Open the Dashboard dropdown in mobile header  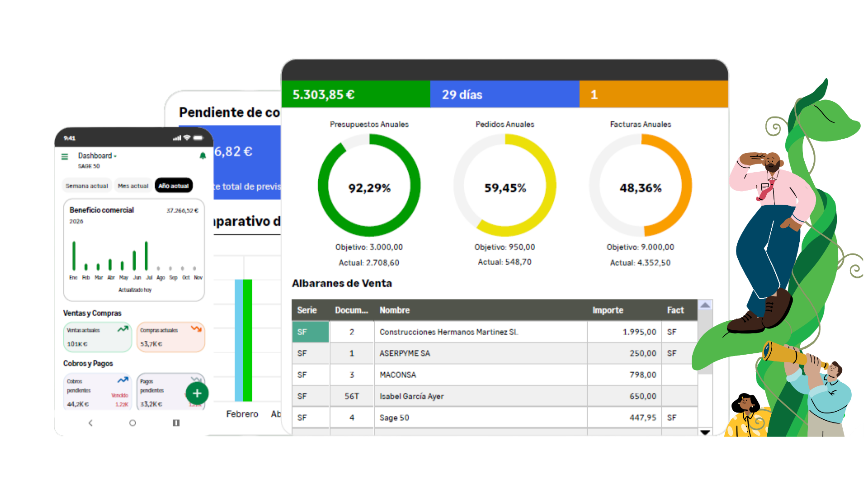[x=97, y=156]
